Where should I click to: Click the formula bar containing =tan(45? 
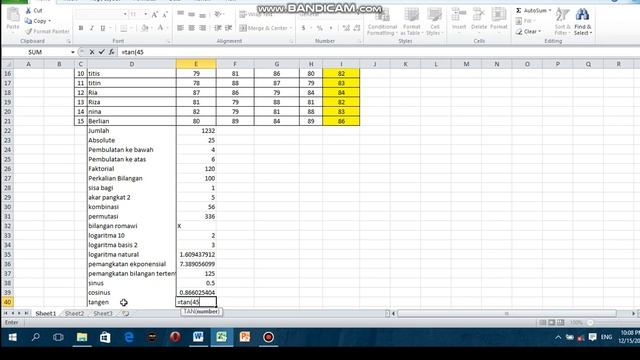(378, 52)
